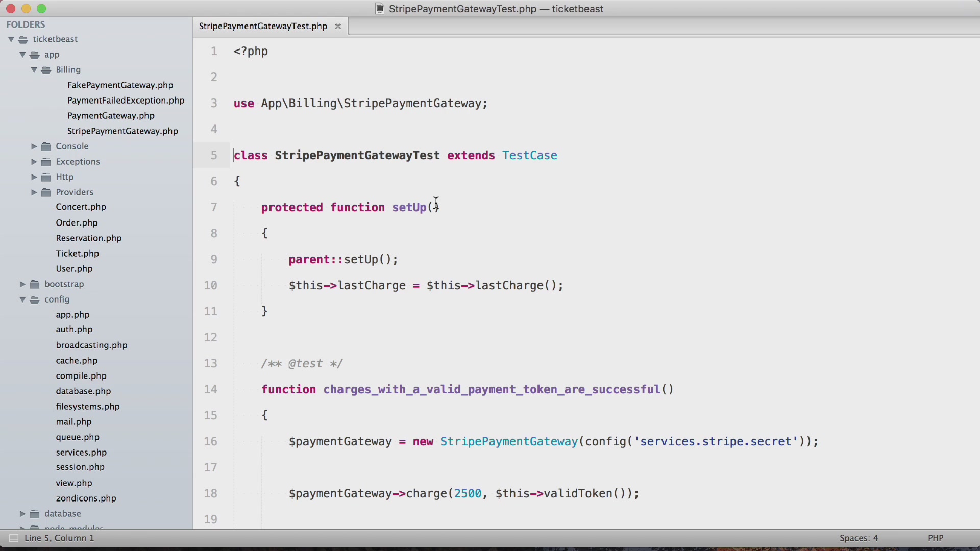
Task: Open broadcasting.php config file
Action: 92,345
